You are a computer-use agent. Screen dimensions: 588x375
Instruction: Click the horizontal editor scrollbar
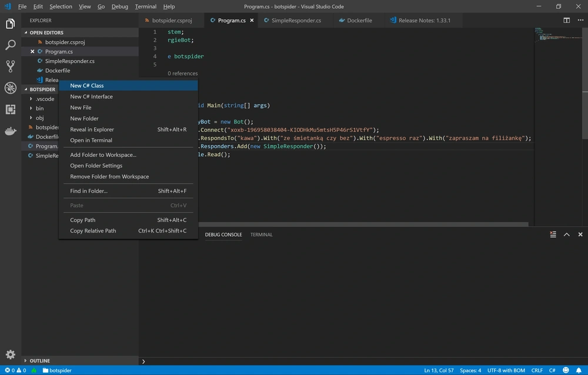363,224
